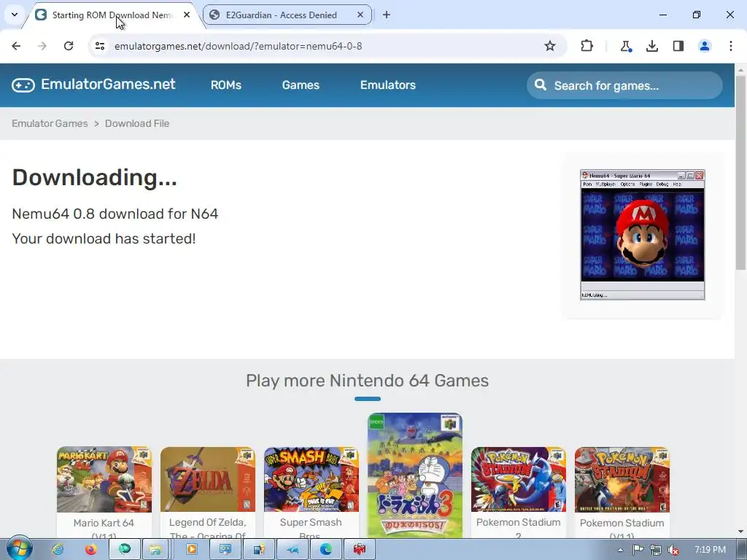747x560 pixels.
Task: Open the network tray icon
Action: [656, 550]
